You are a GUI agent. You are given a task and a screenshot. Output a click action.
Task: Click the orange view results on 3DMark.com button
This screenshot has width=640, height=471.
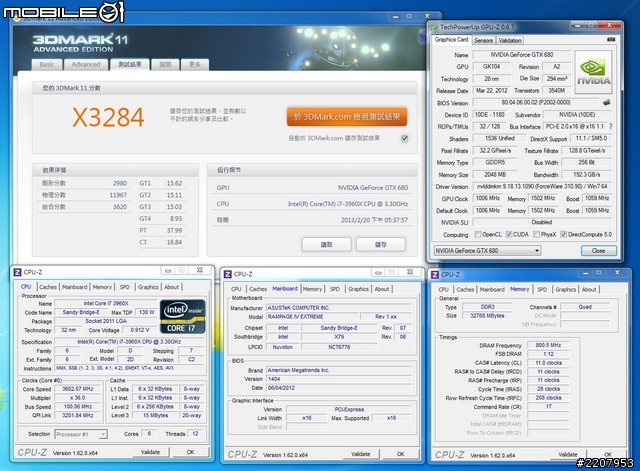pos(347,117)
